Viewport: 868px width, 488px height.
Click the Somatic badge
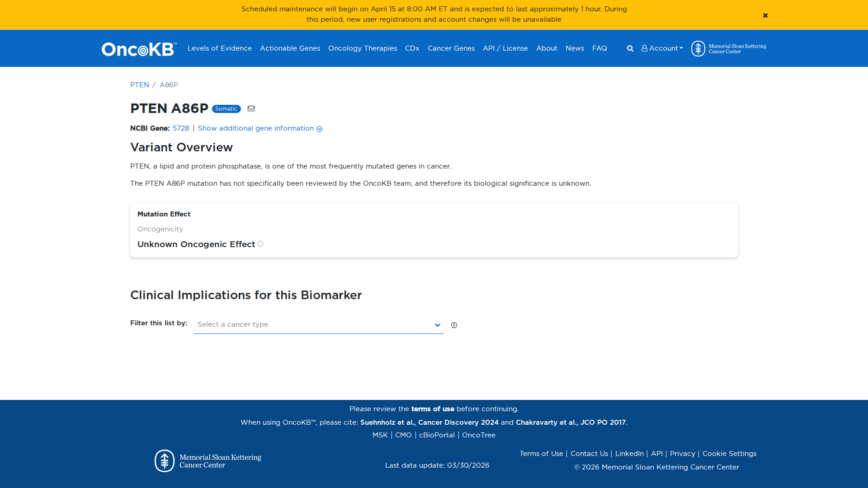226,109
